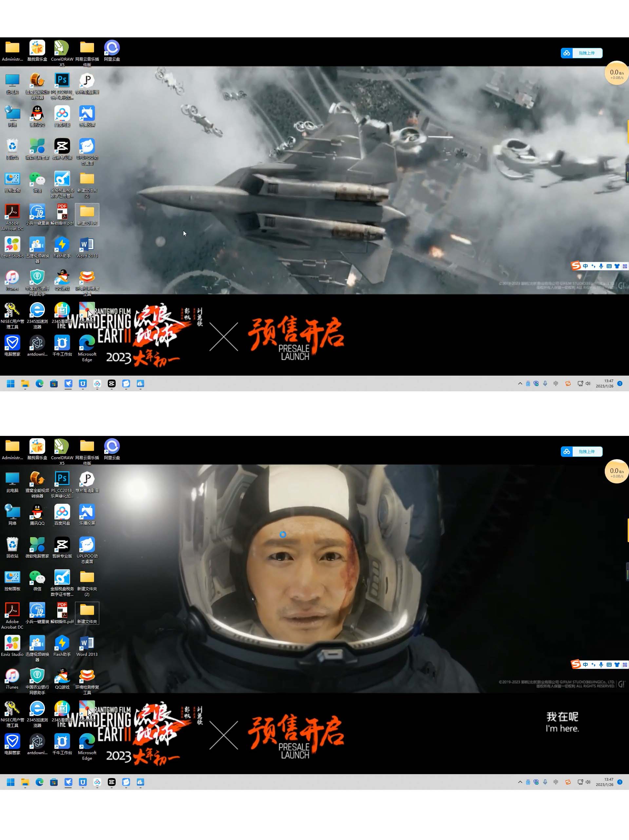Open Edge browser on the lower taskbar

(x=40, y=782)
